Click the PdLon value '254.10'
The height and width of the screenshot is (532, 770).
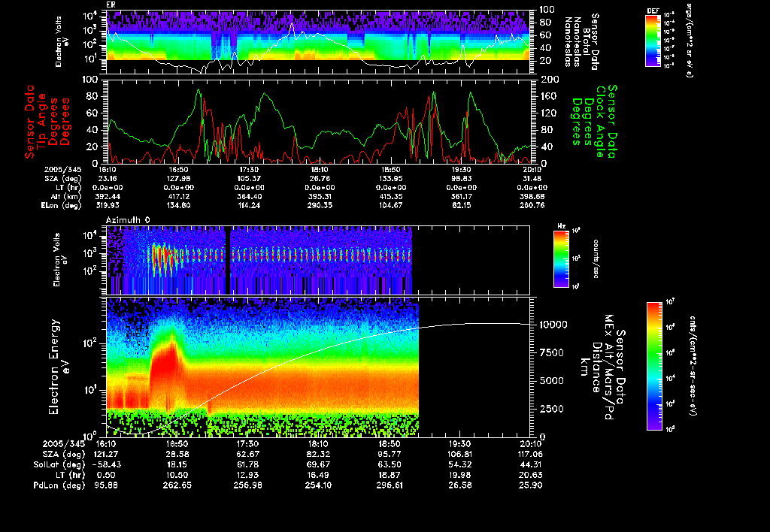point(318,485)
